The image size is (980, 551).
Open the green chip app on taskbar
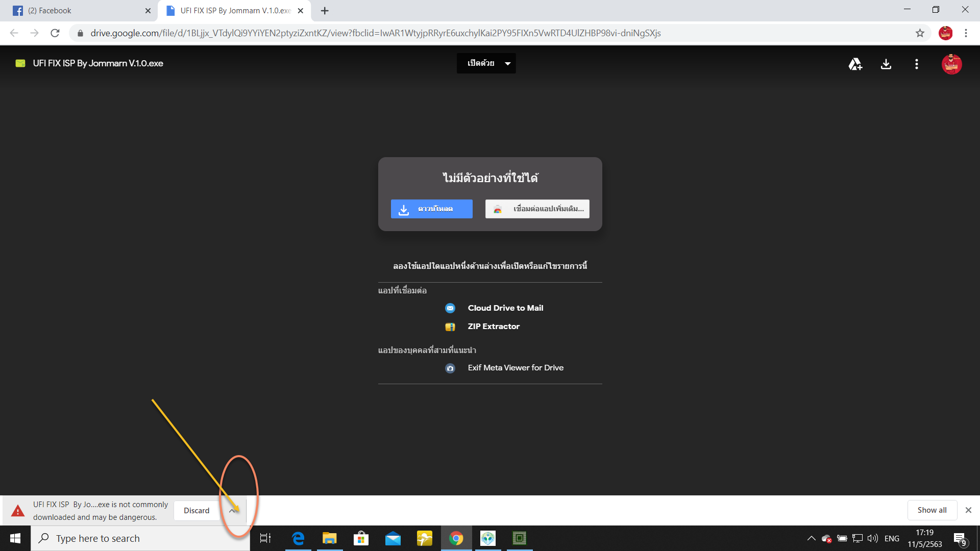coord(520,538)
